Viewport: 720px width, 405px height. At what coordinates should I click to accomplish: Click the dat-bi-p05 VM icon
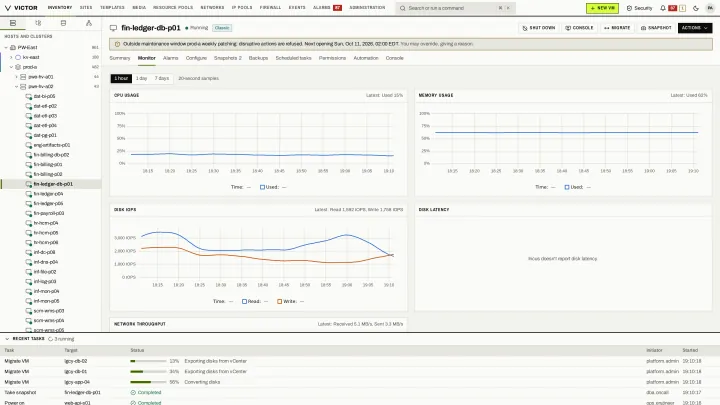click(28, 96)
